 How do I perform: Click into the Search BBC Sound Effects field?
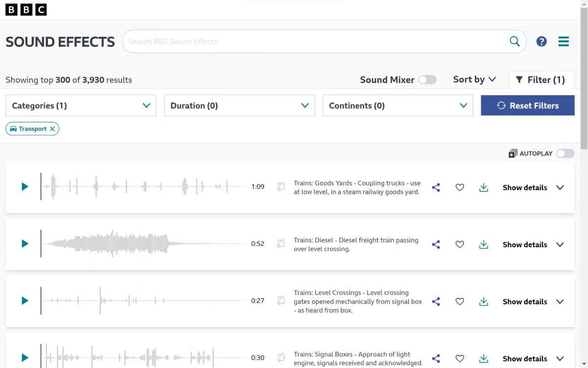pos(314,42)
